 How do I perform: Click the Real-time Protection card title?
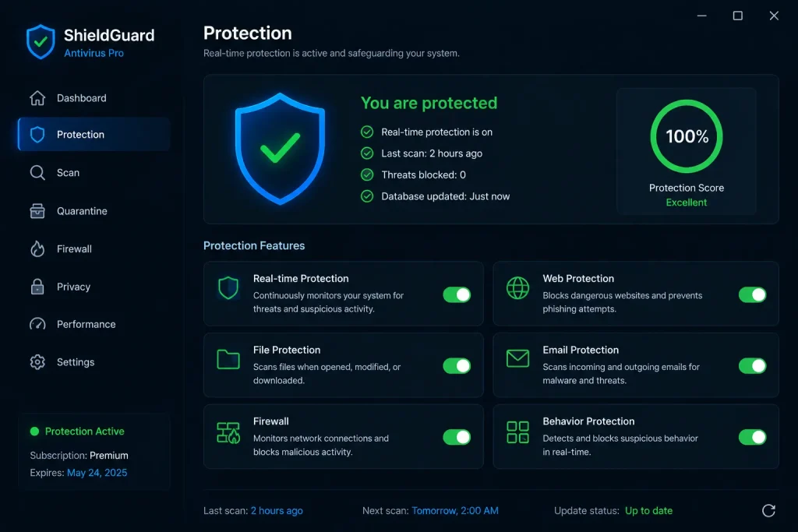[x=301, y=279]
